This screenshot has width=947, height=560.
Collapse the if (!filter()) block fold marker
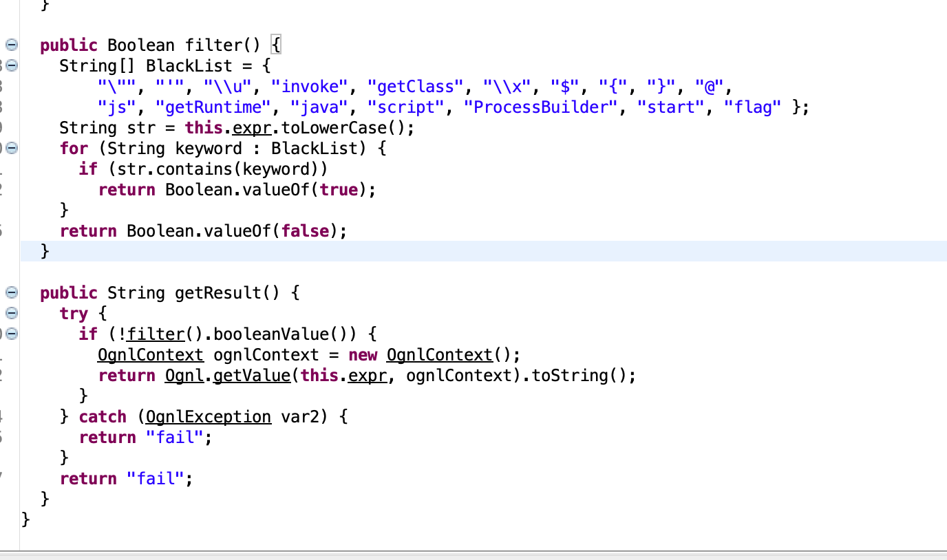coord(11,334)
